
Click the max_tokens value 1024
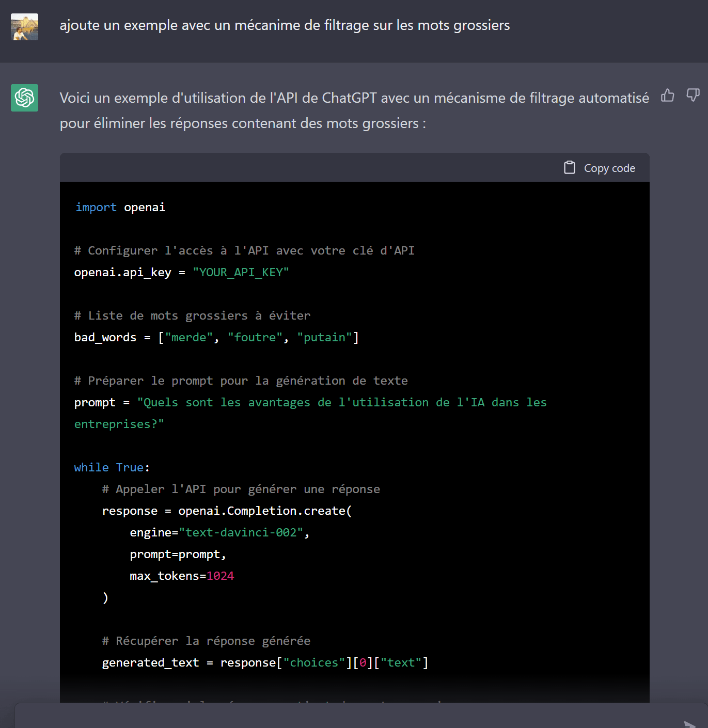click(221, 576)
